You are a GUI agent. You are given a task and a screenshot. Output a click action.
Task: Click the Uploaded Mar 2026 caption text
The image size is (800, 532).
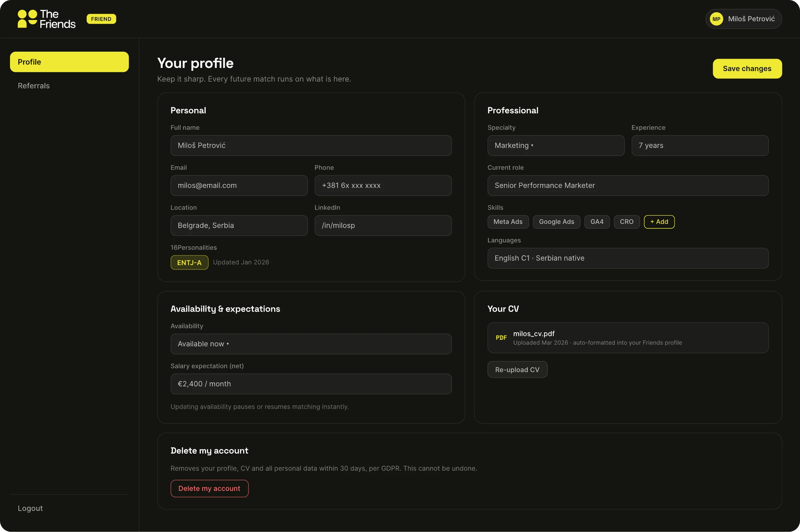pos(597,343)
